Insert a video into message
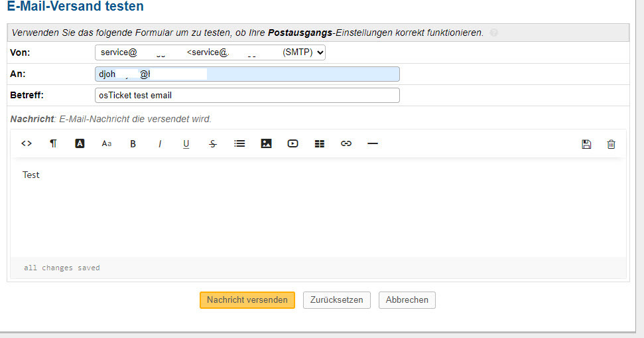Screen dimensions: 644x338 [x=292, y=143]
